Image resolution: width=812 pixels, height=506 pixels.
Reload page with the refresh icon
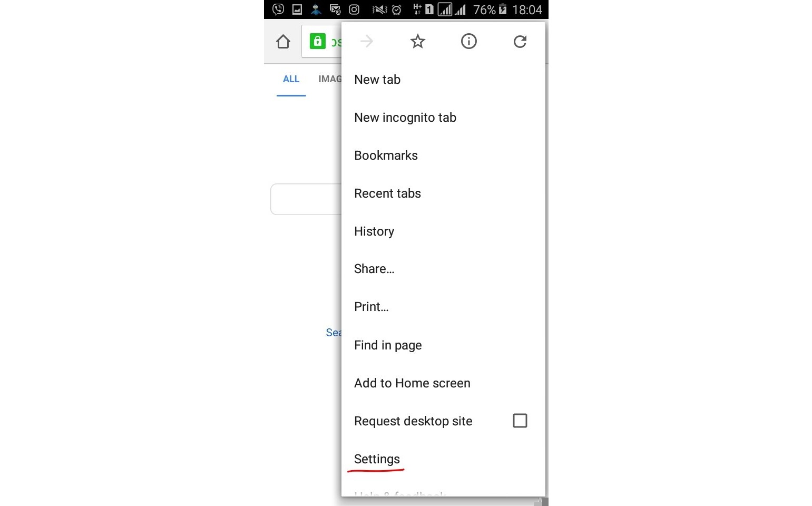(520, 41)
